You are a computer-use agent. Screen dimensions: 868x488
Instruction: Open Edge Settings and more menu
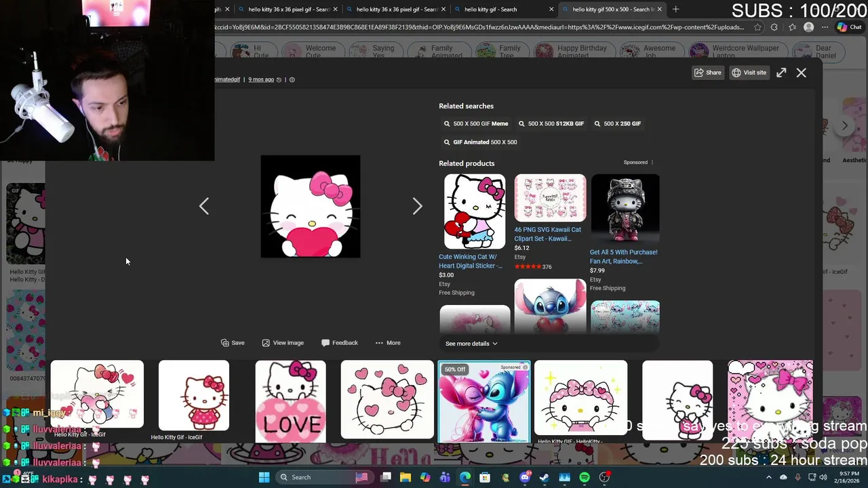825,28
